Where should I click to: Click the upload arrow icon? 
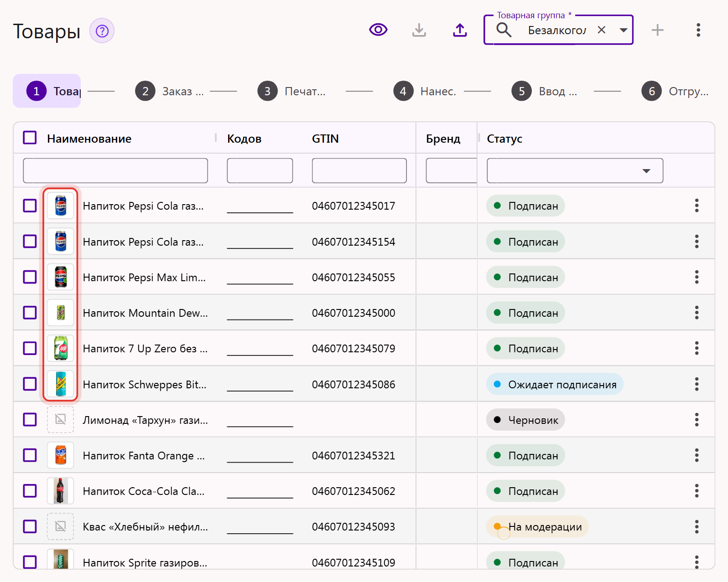tap(460, 30)
